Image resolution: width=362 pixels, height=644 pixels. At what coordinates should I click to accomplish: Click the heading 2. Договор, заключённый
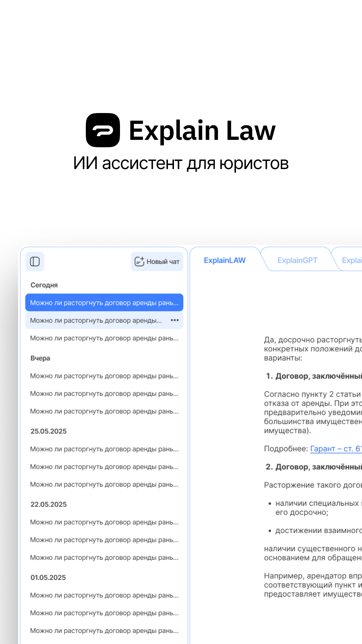tap(314, 467)
